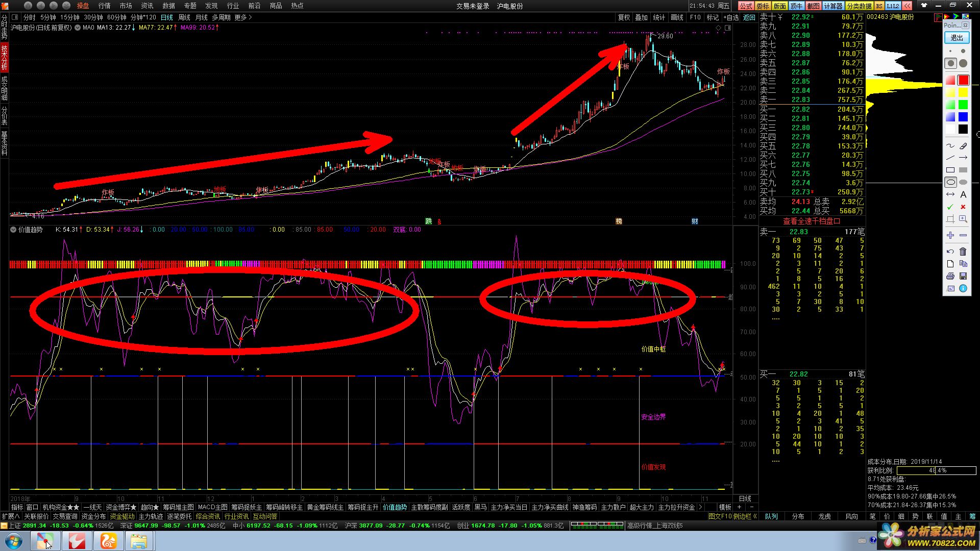Click the minus decrease-size icon

coord(963,235)
